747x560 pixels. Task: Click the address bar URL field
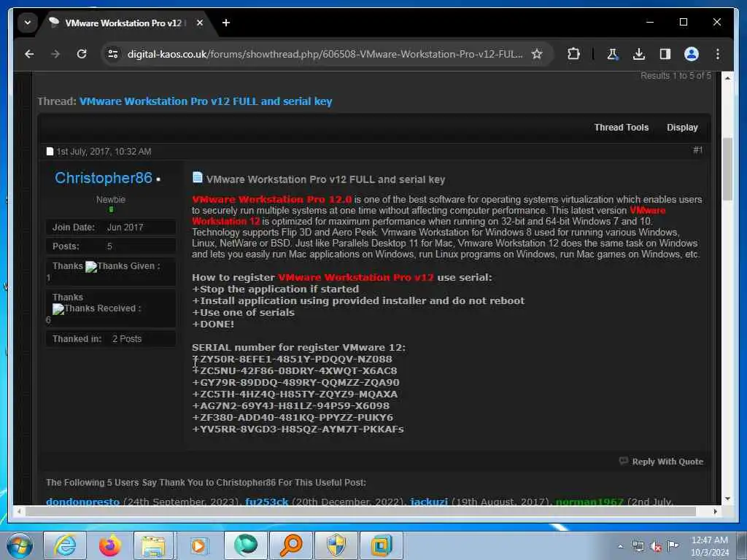[x=325, y=54]
